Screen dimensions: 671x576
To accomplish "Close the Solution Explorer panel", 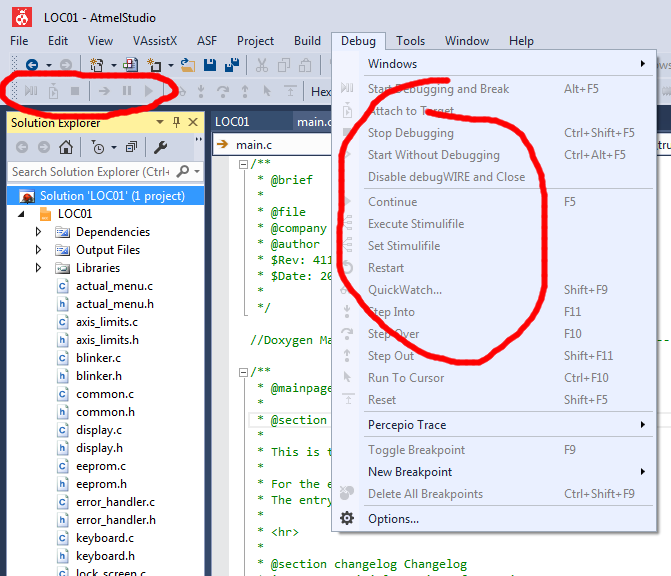I will (193, 122).
